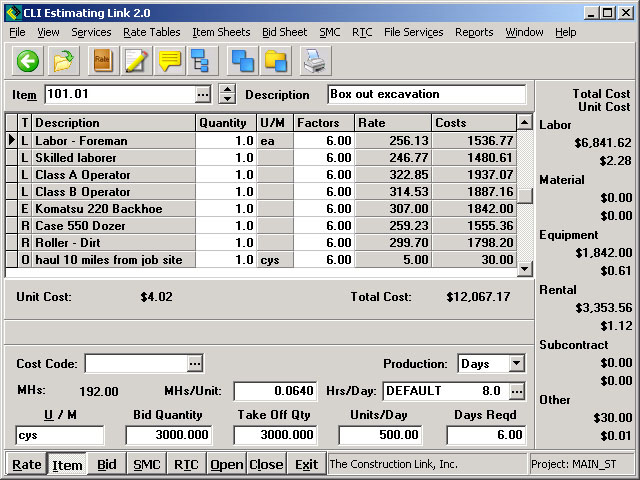Viewport: 640px width, 480px height.
Task: Click the notepad with pencil icon
Action: (136, 61)
